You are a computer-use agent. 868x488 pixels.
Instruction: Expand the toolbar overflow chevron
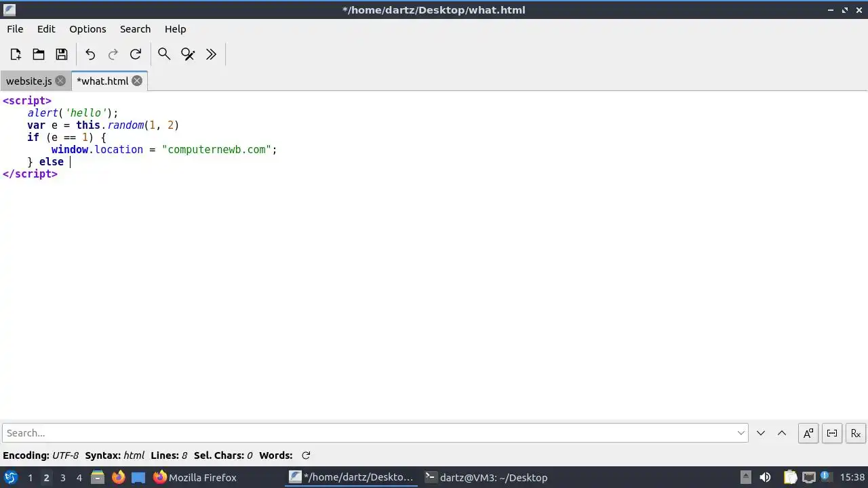pyautogui.click(x=211, y=54)
